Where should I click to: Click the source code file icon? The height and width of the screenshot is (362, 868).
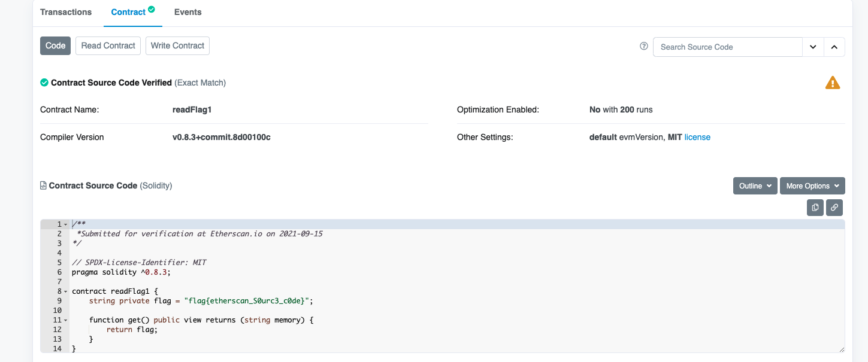[43, 185]
